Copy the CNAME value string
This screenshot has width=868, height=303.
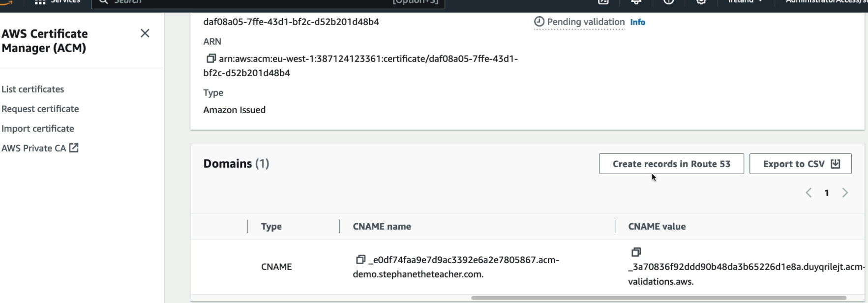pyautogui.click(x=636, y=252)
